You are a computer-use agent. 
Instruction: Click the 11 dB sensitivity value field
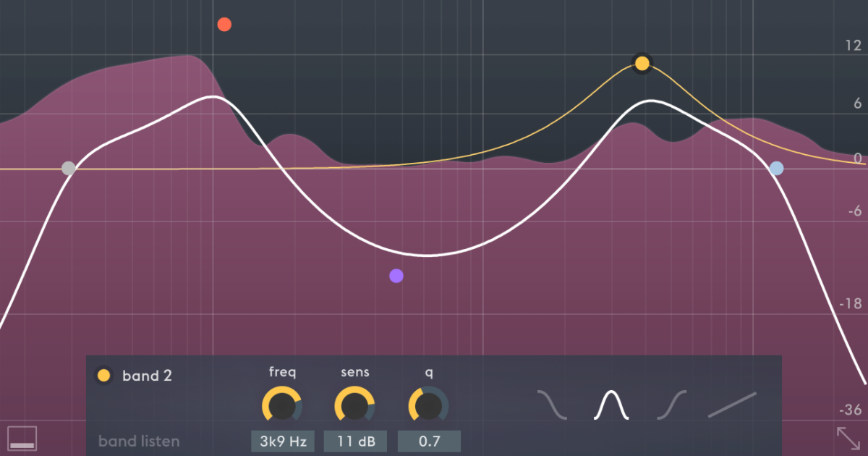pos(354,441)
